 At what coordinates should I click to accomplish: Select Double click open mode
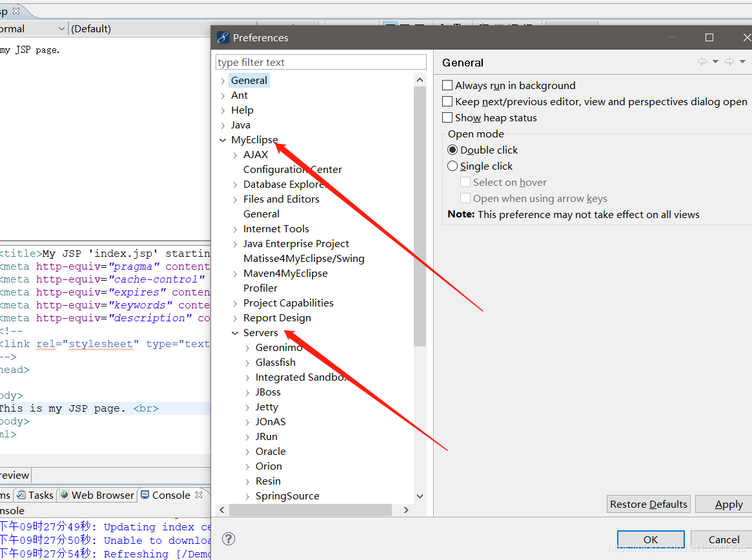point(452,150)
